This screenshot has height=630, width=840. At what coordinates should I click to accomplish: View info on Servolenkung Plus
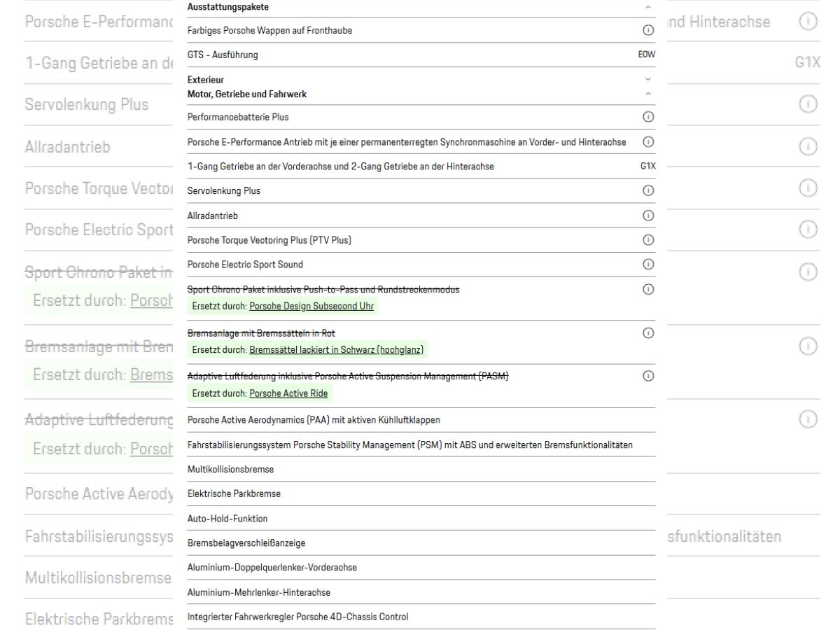(x=647, y=190)
